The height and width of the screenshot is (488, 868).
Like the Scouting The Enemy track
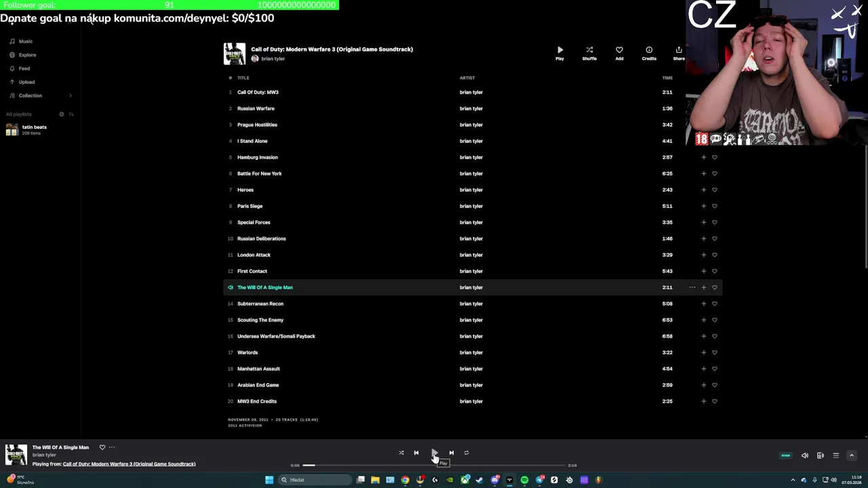point(714,320)
